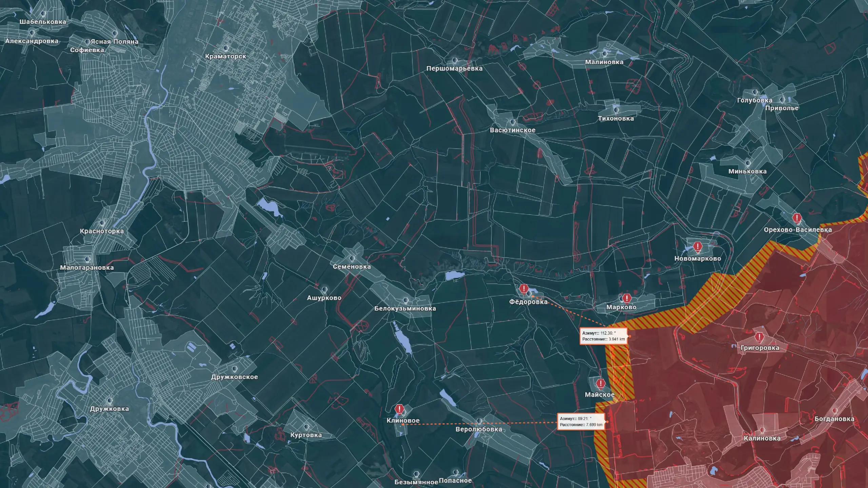Viewport: 868px width, 488px height.
Task: Click the Красноторка settlement pin
Action: click(102, 223)
